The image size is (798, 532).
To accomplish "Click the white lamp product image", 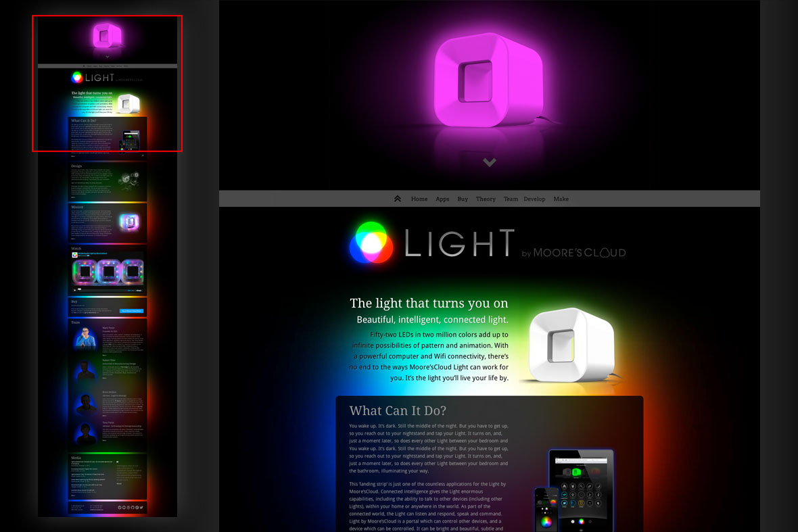I will 571,345.
